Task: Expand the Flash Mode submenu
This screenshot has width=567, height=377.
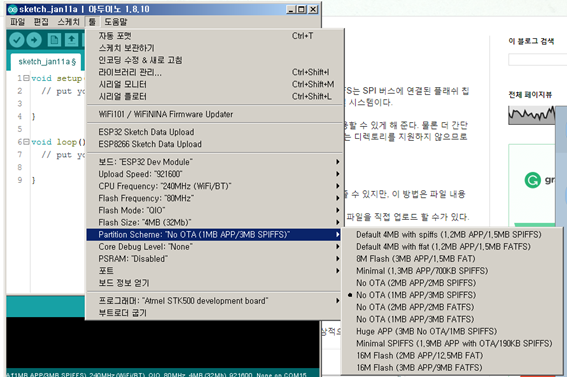Action: click(215, 210)
